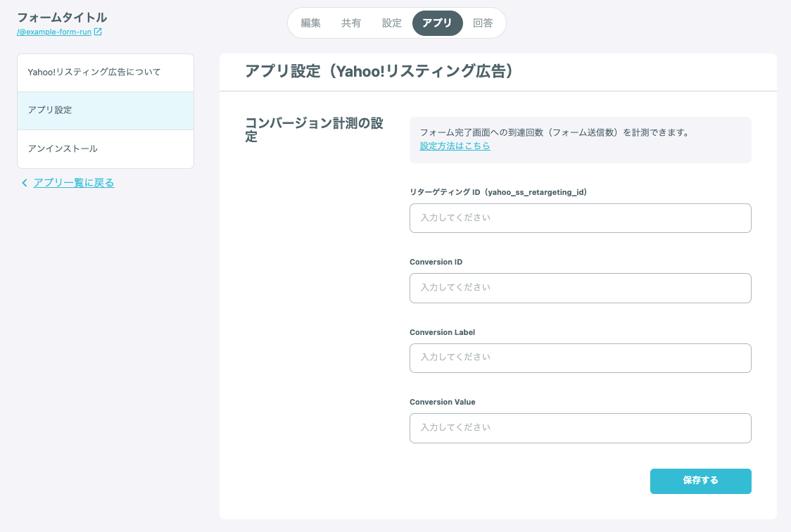Click the フォームタイトル heading
The image size is (791, 532).
(x=62, y=18)
